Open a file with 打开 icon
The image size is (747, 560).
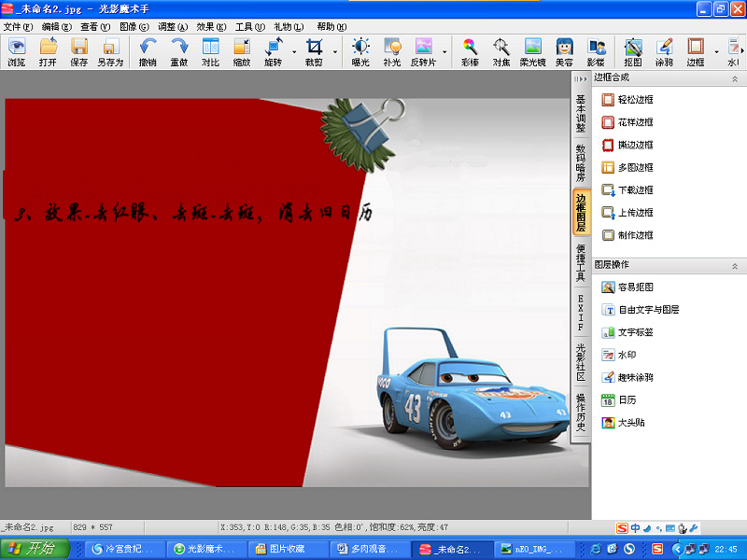[49, 52]
